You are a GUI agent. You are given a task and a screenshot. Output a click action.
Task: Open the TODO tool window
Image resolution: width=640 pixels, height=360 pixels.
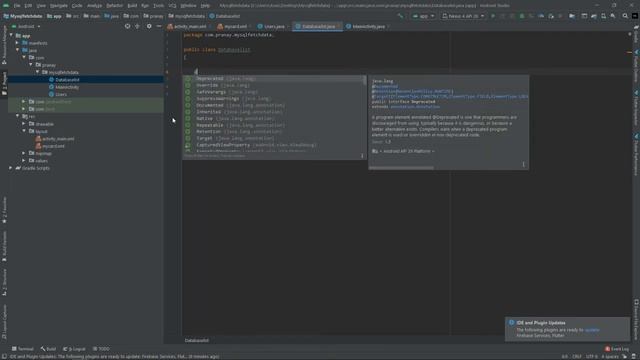click(101, 349)
